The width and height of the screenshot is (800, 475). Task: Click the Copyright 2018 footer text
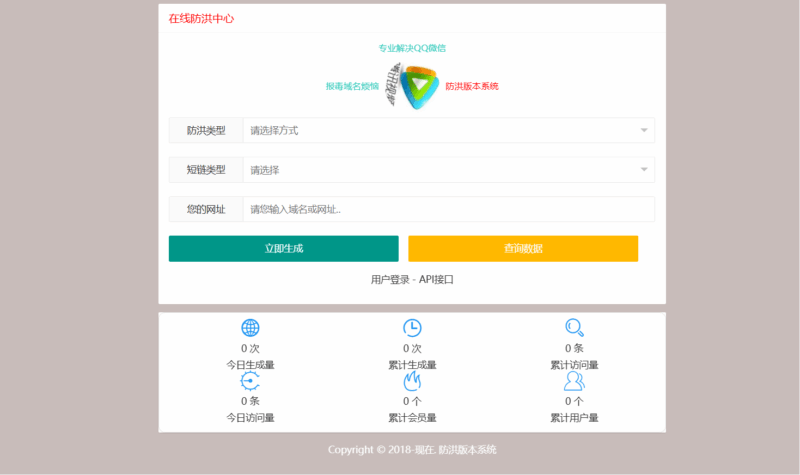tap(412, 449)
